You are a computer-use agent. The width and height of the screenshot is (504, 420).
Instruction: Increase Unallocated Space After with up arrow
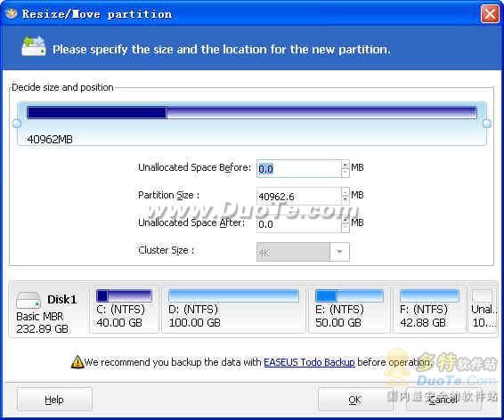pyautogui.click(x=345, y=220)
